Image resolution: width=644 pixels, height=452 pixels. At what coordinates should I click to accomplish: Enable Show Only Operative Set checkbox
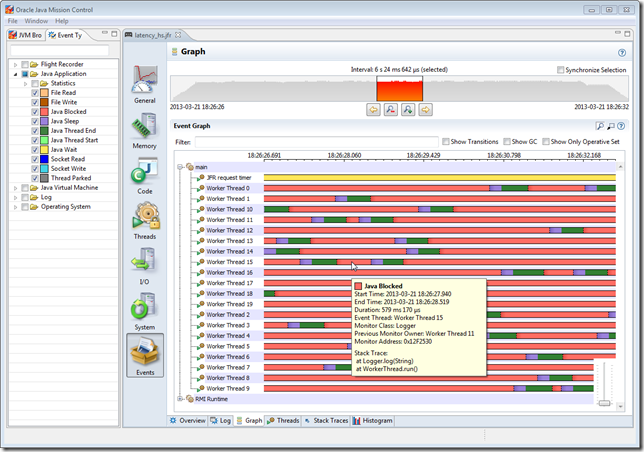(x=546, y=142)
